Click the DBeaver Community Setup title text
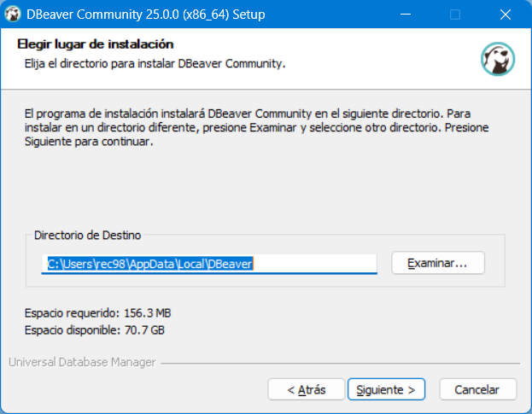The width and height of the screenshot is (532, 414). click(146, 15)
